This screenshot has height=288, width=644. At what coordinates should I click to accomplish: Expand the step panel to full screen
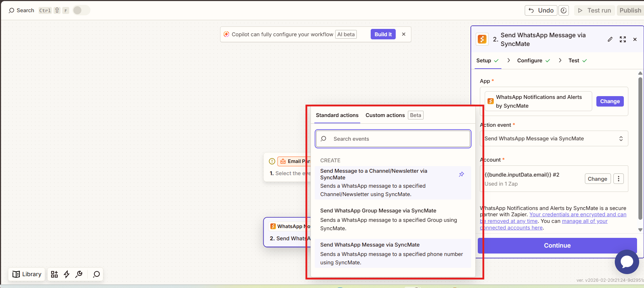(622, 39)
